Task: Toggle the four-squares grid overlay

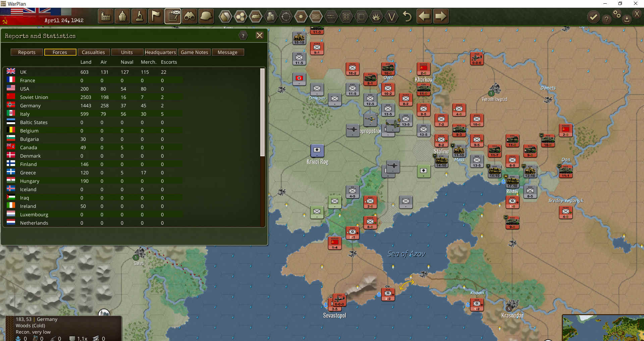Action: (x=346, y=16)
